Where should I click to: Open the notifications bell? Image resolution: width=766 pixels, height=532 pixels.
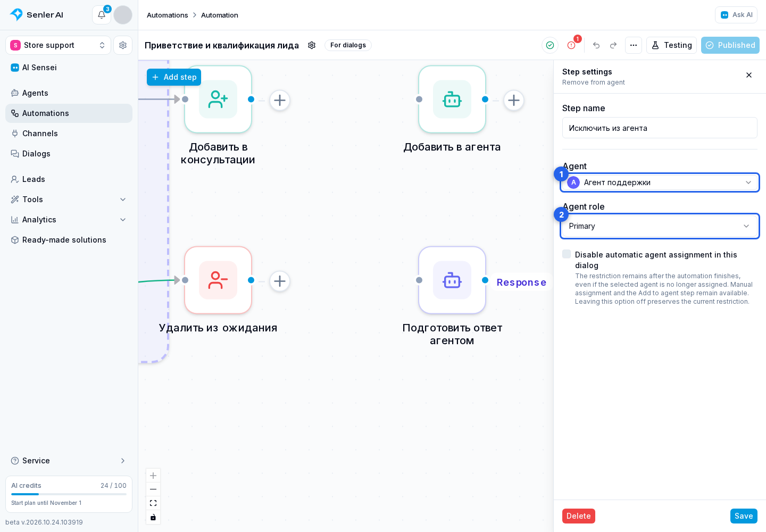click(x=102, y=15)
